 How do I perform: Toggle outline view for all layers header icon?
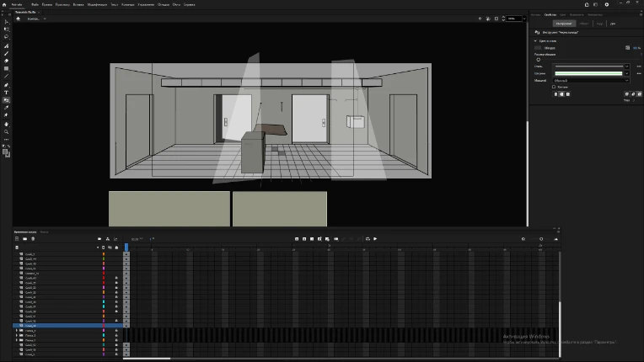(103, 248)
